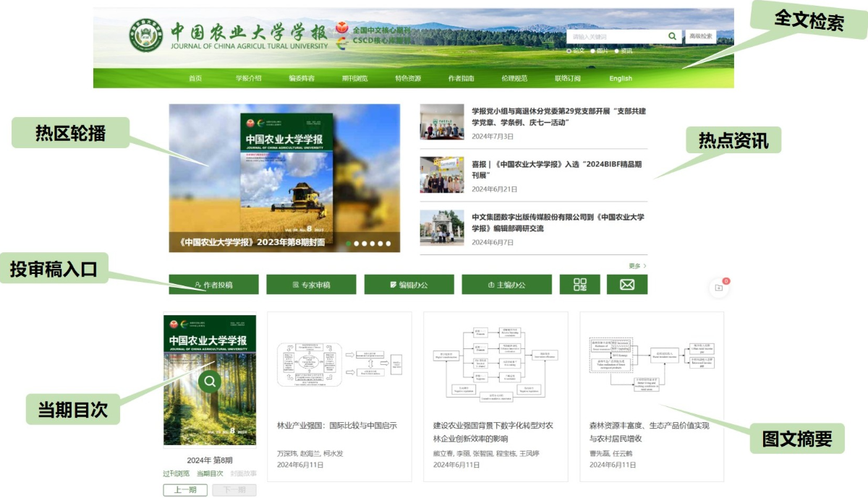Open news about 支部共建学党章 activity
The height and width of the screenshot is (498, 868).
[558, 116]
